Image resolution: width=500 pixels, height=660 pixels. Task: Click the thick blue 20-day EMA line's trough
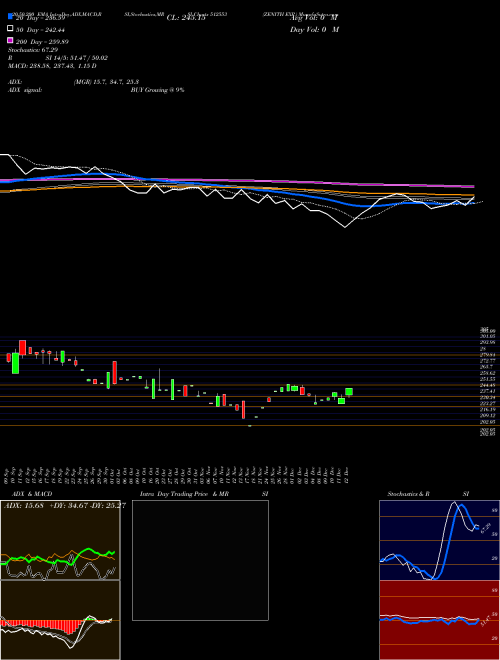365,206
